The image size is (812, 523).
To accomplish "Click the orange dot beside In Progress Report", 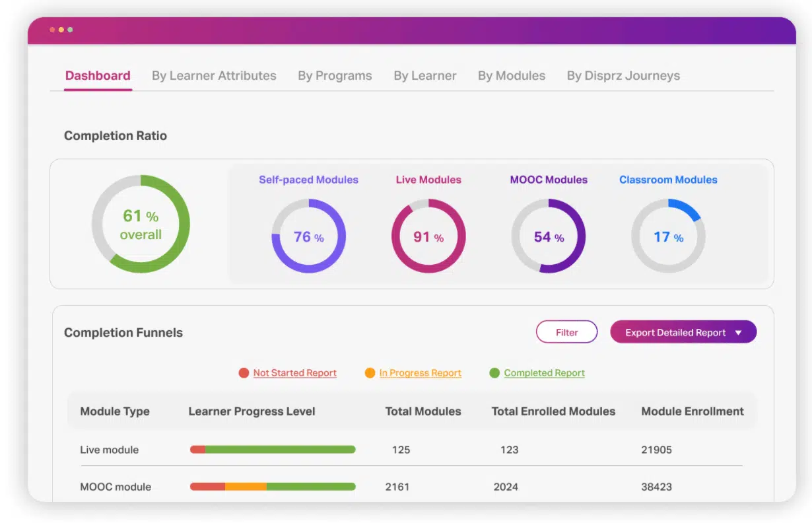I will tap(370, 373).
